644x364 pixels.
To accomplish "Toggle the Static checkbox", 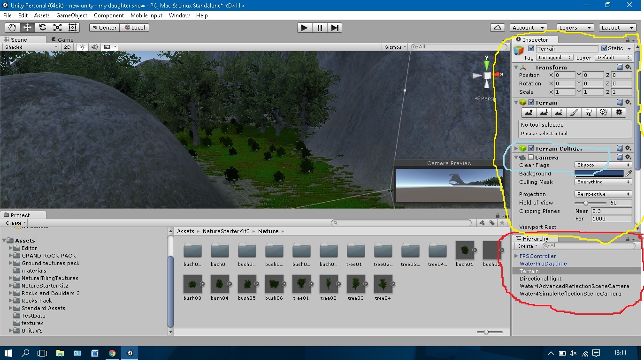I will pos(604,48).
